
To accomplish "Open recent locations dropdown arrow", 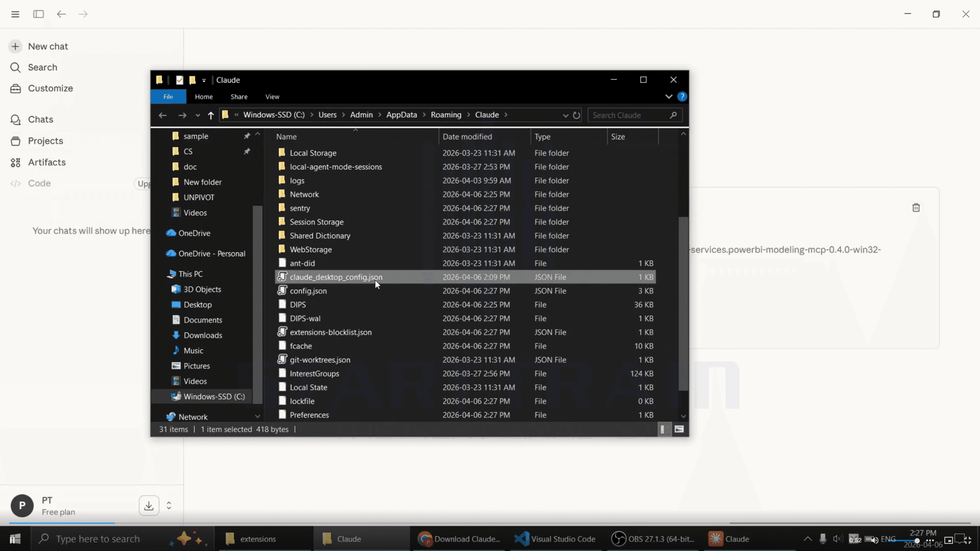I will [198, 115].
